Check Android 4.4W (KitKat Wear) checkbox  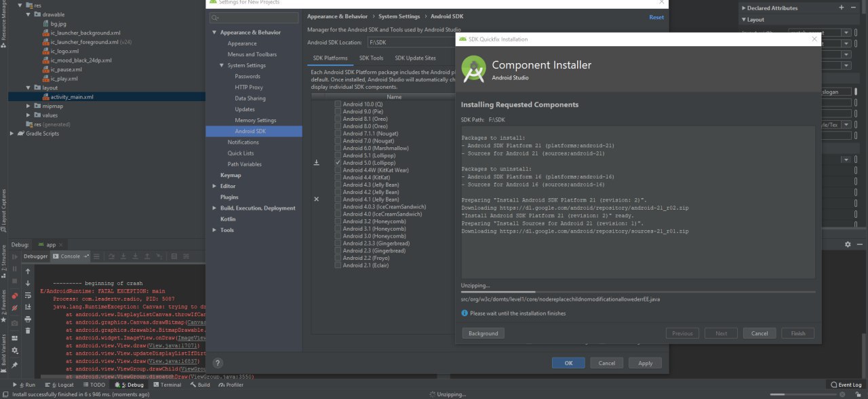(x=338, y=170)
